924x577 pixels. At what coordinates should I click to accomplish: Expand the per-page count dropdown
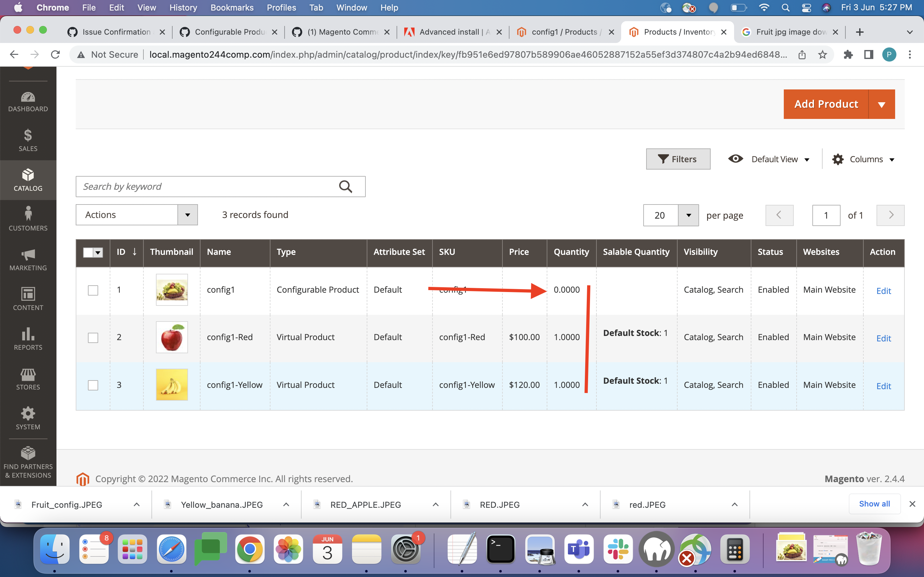[689, 215]
